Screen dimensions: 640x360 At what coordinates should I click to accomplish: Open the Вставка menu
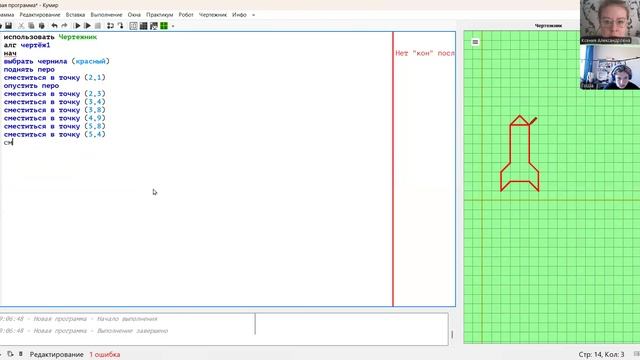pos(76,15)
